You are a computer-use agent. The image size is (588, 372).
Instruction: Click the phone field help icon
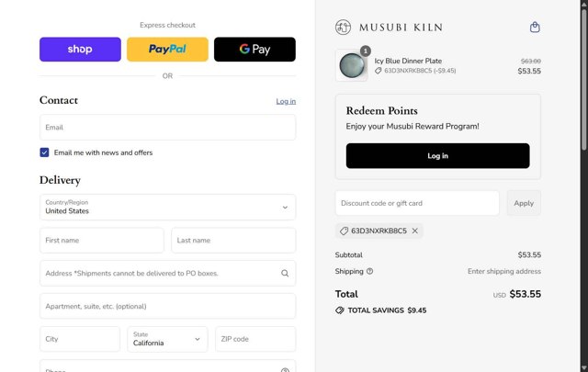pyautogui.click(x=285, y=370)
